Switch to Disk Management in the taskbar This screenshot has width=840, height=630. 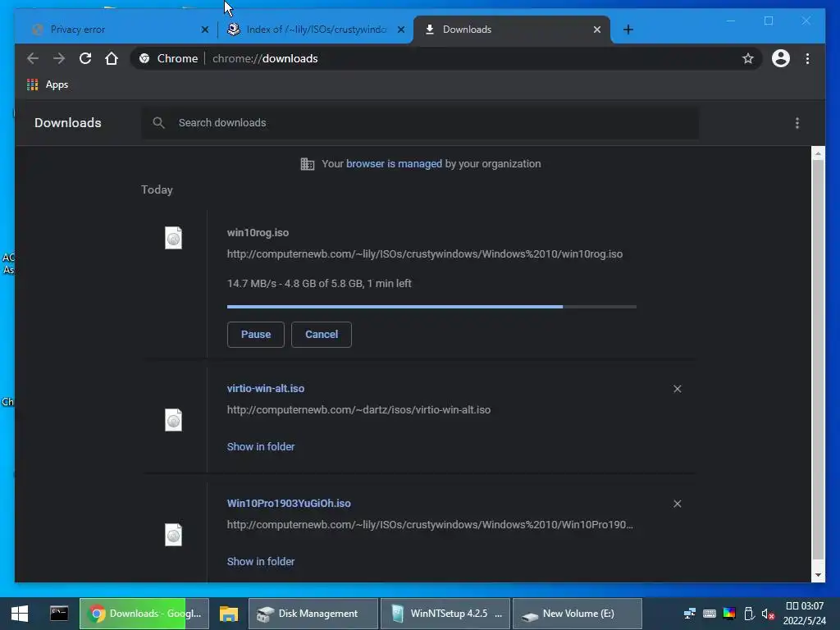[313, 614]
